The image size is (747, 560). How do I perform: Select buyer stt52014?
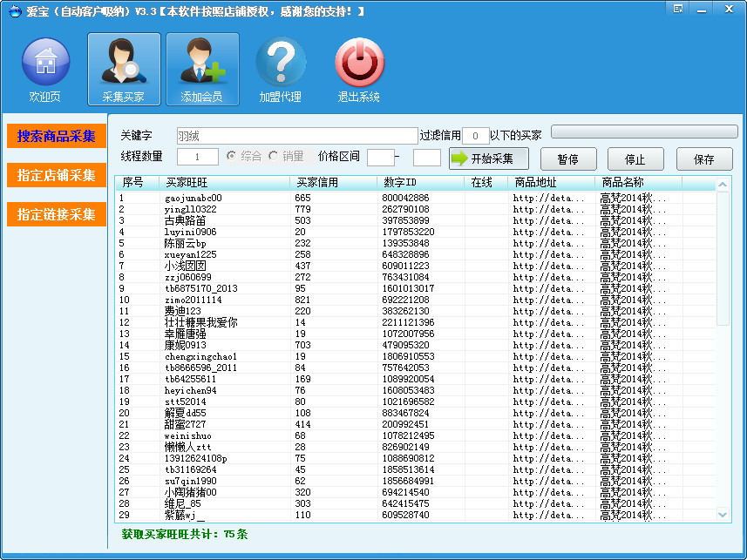coord(186,401)
